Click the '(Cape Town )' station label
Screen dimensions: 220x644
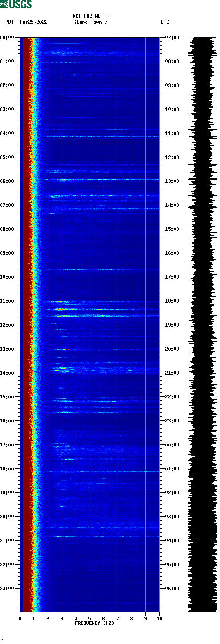(90, 22)
